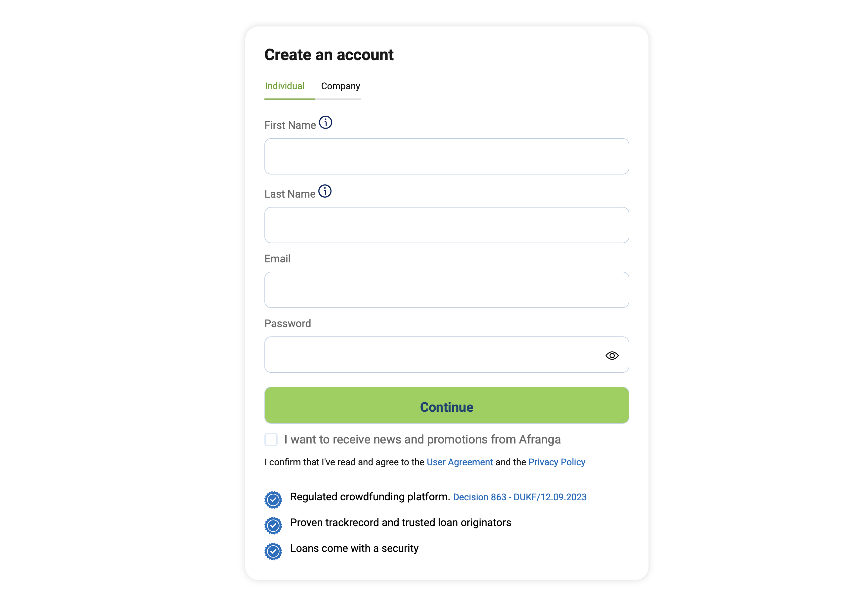Click into the Password input field
The height and width of the screenshot is (616, 866).
pos(432,355)
